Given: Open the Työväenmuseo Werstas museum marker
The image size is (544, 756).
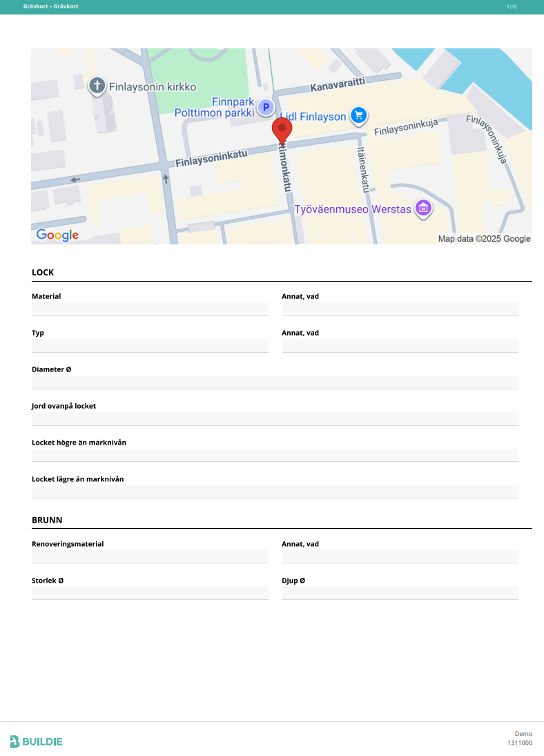Looking at the screenshot, I should [x=423, y=208].
